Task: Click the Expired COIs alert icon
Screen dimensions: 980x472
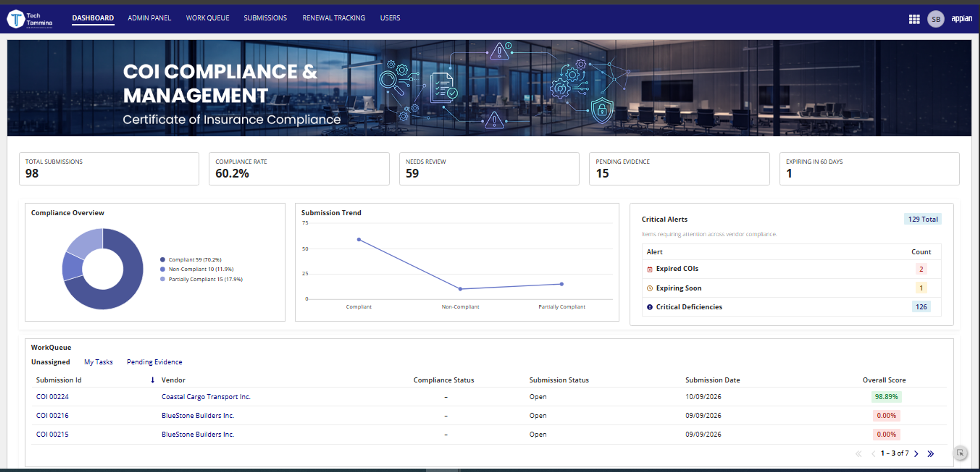Action: click(x=650, y=269)
